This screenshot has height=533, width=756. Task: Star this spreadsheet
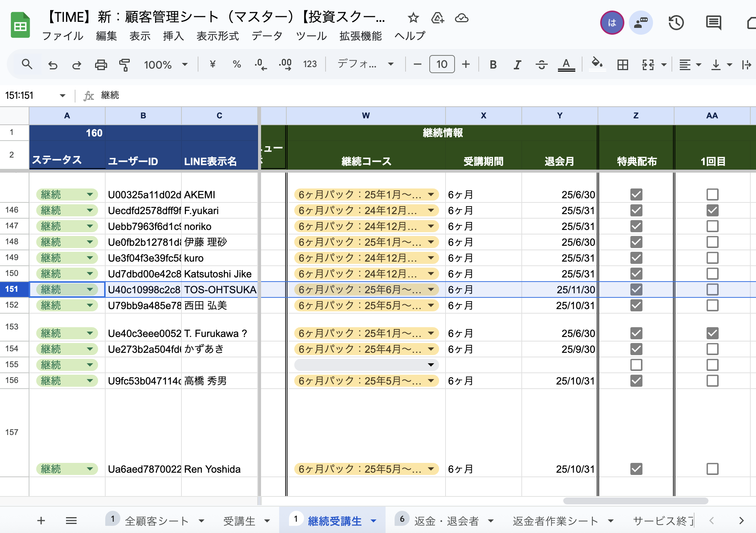(413, 18)
